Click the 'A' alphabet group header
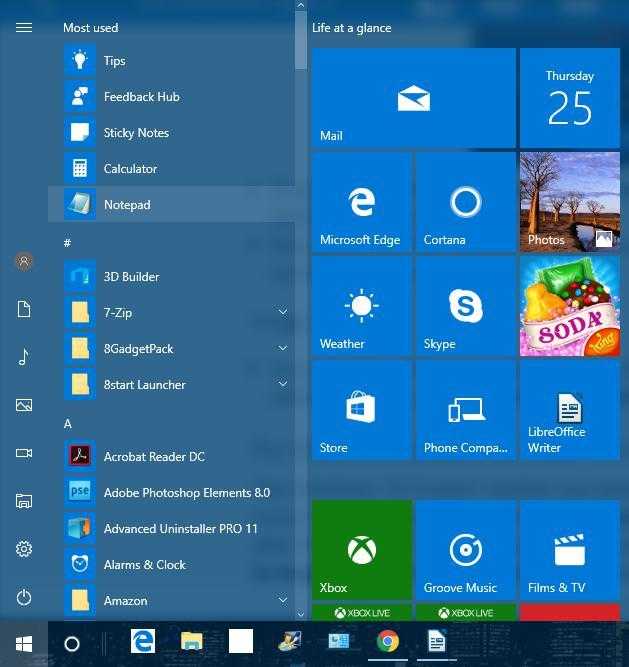Screen dimensions: 629x667 click(68, 423)
